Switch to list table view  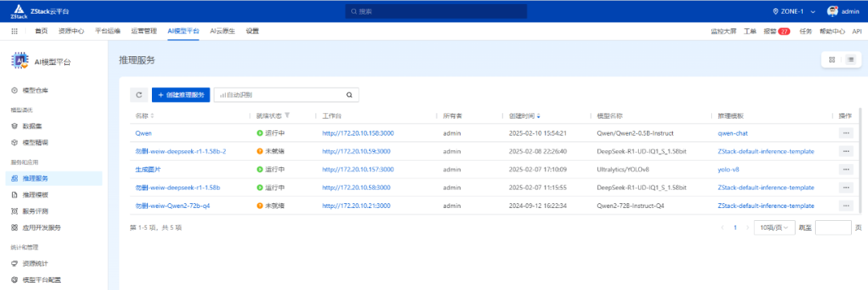[851, 59]
